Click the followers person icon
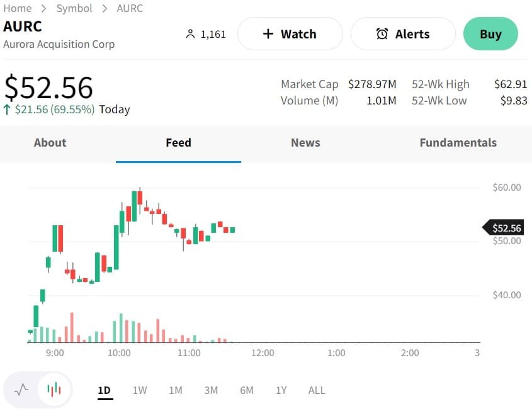The height and width of the screenshot is (414, 532). 191,34
